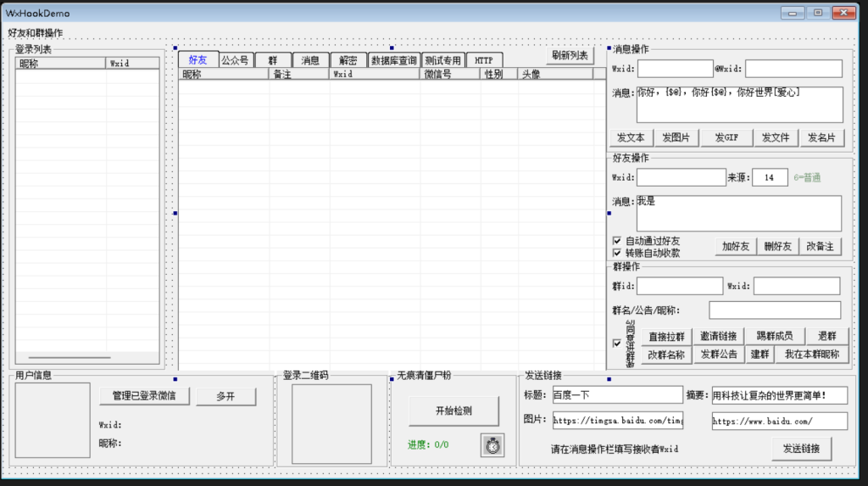Switch to the 数据库查询 tab
The width and height of the screenshot is (868, 486).
(393, 60)
